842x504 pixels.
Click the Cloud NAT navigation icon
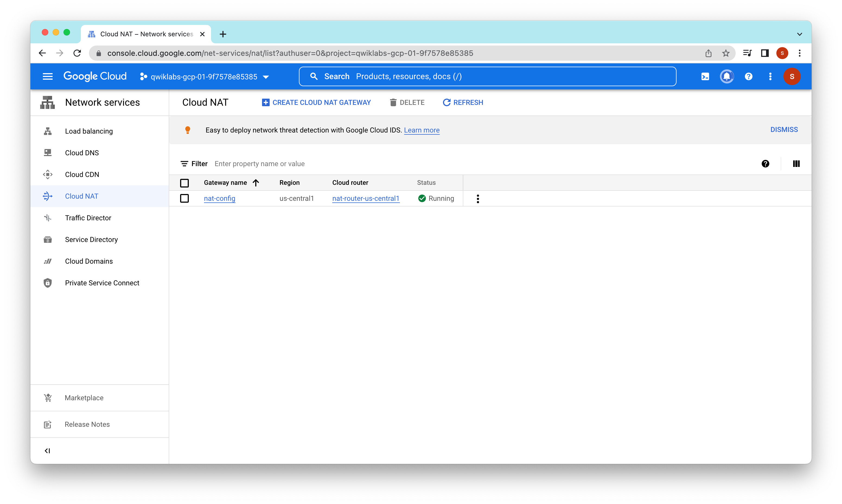click(x=47, y=196)
